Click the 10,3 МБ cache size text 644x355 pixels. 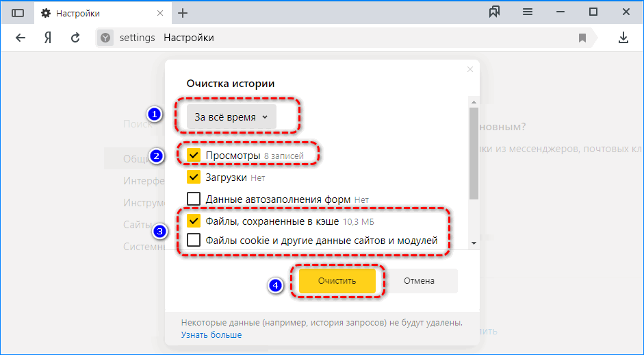(x=359, y=222)
